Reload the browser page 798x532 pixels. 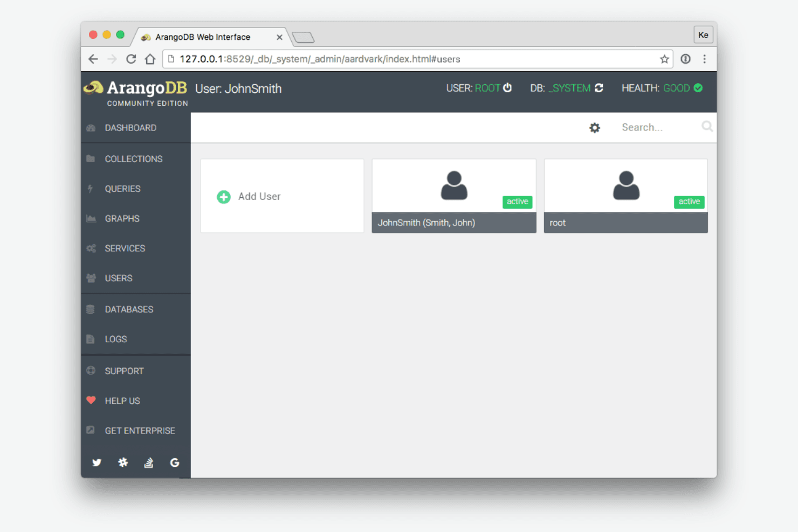pyautogui.click(x=131, y=59)
